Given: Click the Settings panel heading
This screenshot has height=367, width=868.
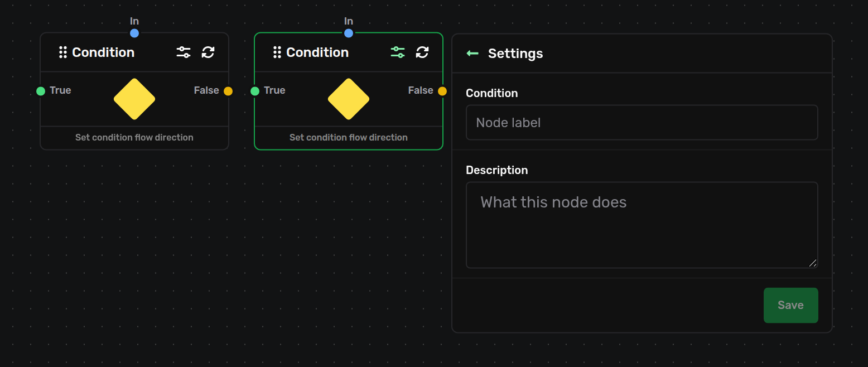Looking at the screenshot, I should point(515,54).
